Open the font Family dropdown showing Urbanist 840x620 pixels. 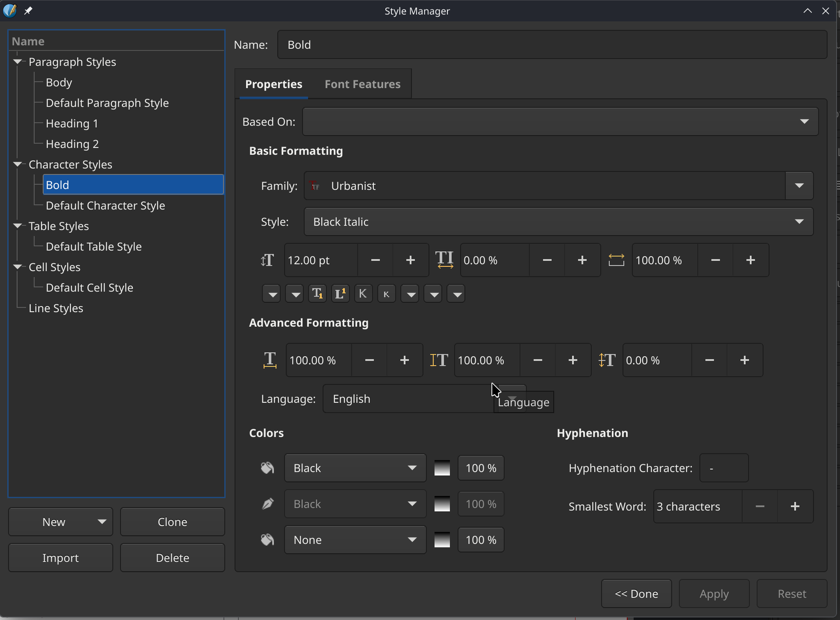tap(799, 186)
